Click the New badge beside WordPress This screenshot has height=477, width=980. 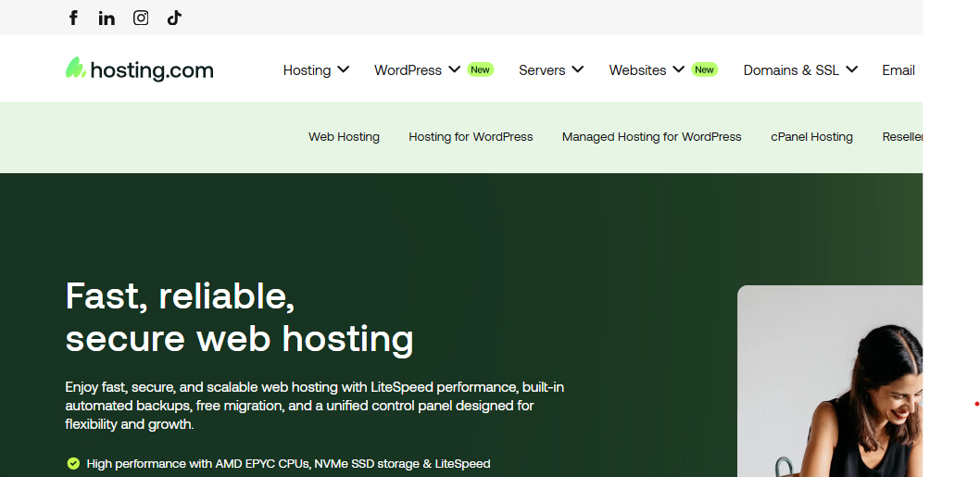click(x=481, y=69)
